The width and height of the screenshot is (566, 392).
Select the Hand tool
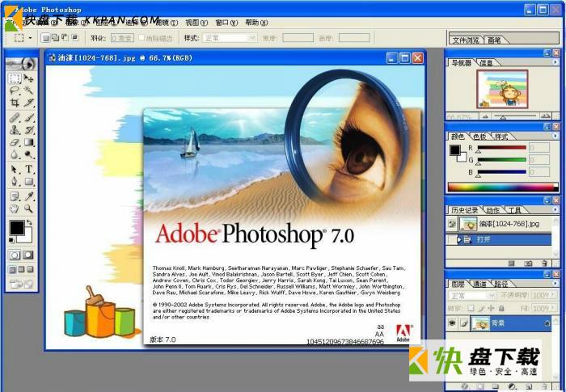(x=15, y=209)
